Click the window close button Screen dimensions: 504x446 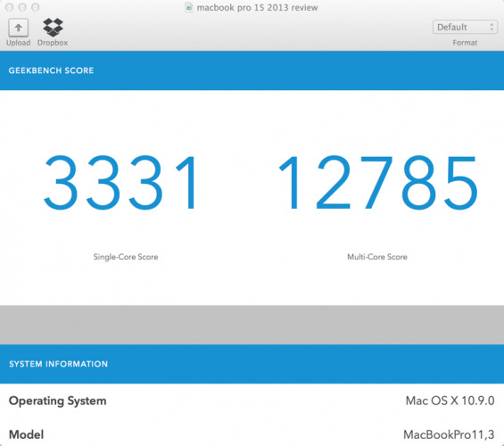(x=9, y=7)
